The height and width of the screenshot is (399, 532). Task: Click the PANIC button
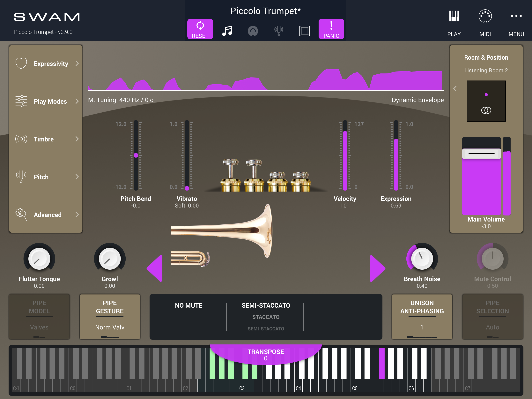[x=331, y=29]
